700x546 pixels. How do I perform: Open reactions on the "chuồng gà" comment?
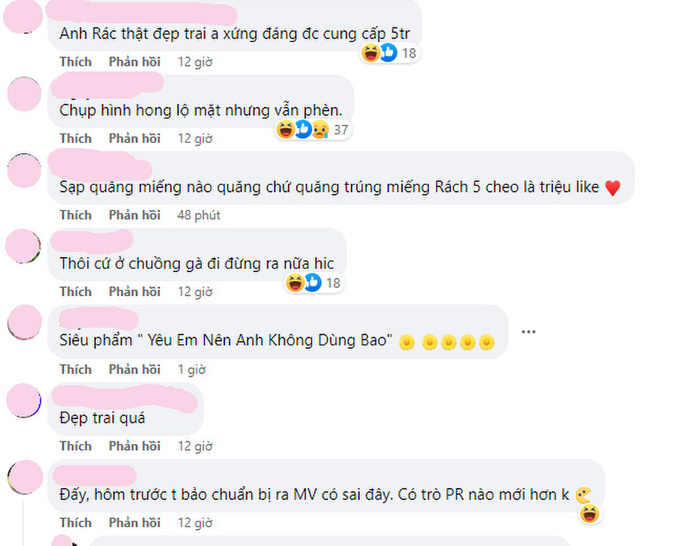pyautogui.click(x=314, y=283)
